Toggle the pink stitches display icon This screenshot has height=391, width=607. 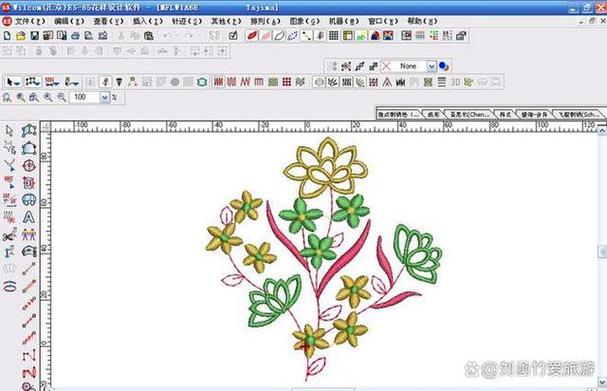(x=266, y=36)
